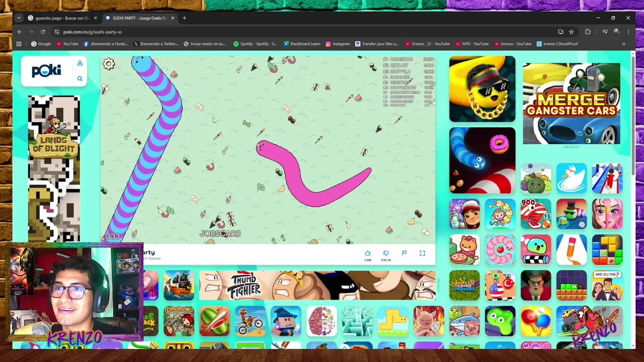Open the Snakes and Ladders game thumbnail
This screenshot has width=644, height=362.
coord(464,285)
